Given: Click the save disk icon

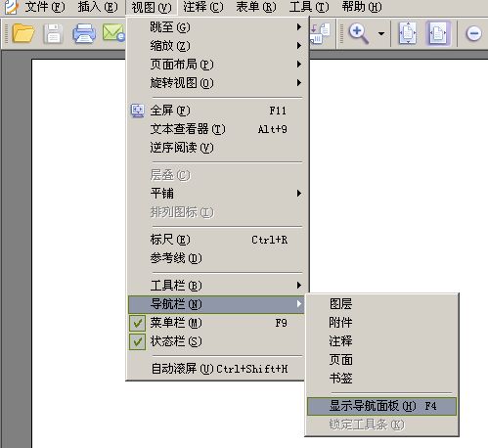Looking at the screenshot, I should pyautogui.click(x=53, y=33).
